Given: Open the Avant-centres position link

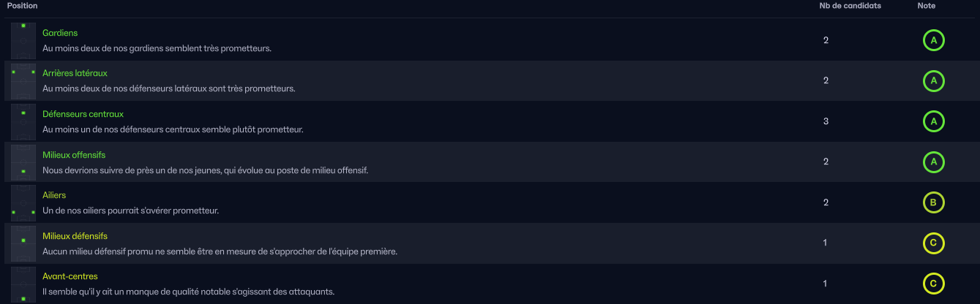Looking at the screenshot, I should pos(70,276).
